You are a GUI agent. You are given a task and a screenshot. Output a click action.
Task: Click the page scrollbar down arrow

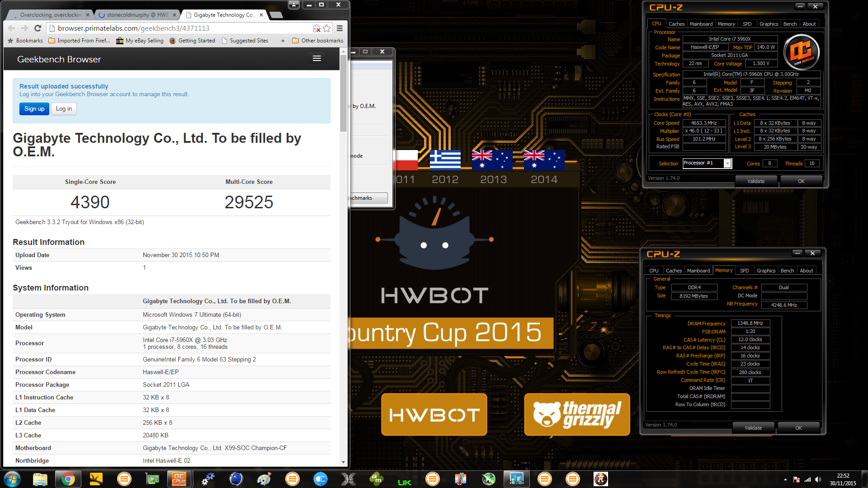(x=343, y=462)
